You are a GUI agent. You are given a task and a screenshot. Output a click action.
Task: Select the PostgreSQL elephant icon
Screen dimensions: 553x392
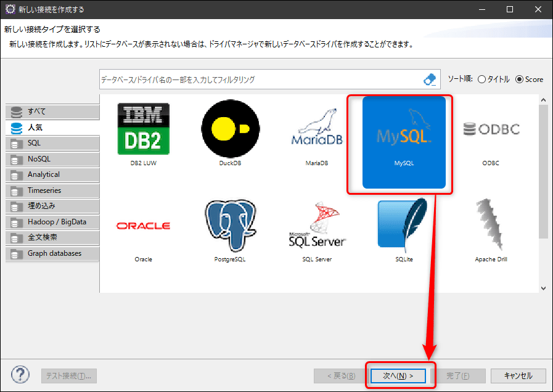click(231, 226)
